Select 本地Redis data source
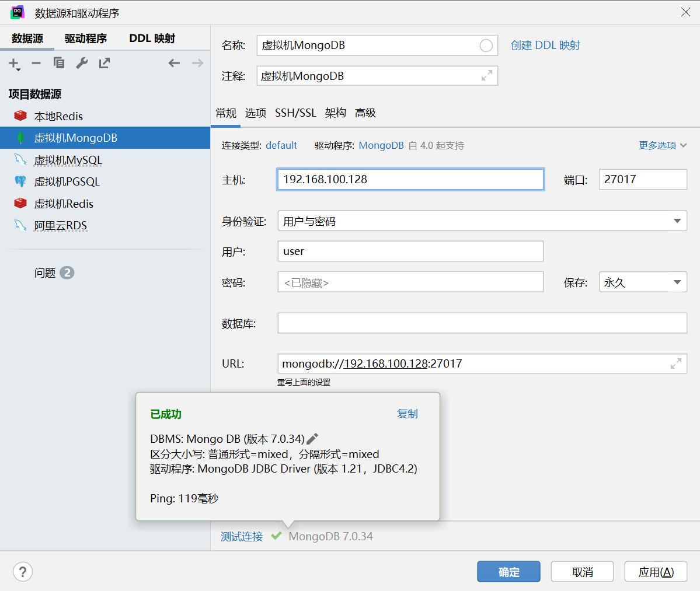The image size is (700, 591). 105,116
